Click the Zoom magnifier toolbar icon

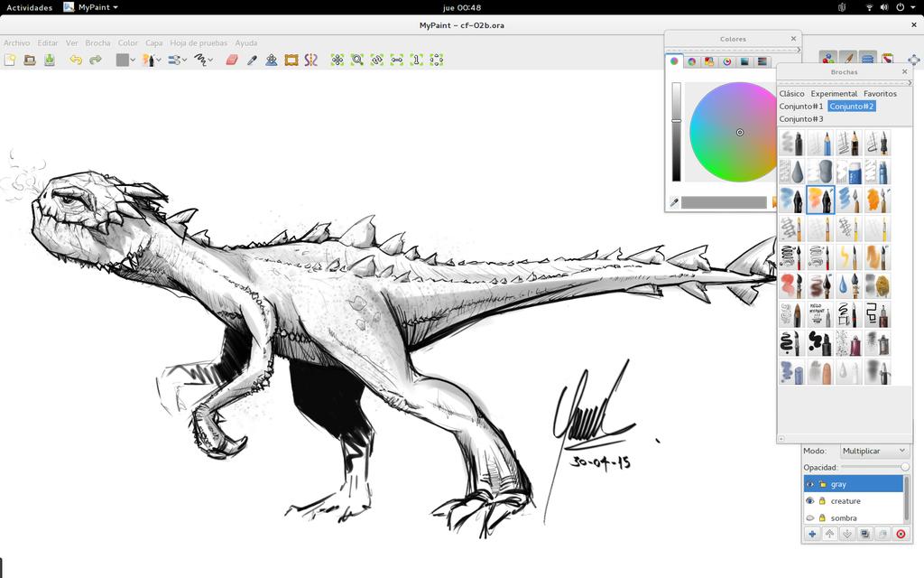click(357, 60)
